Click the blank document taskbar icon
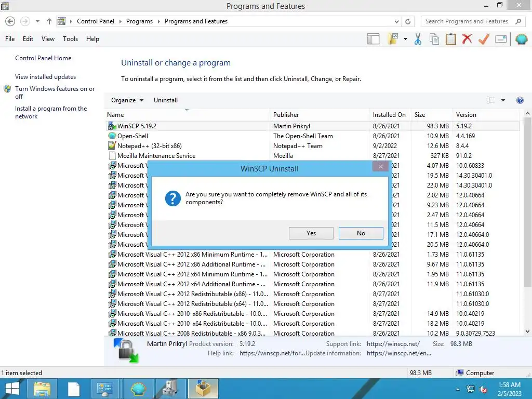Screen dimensions: 532x399 [73, 389]
